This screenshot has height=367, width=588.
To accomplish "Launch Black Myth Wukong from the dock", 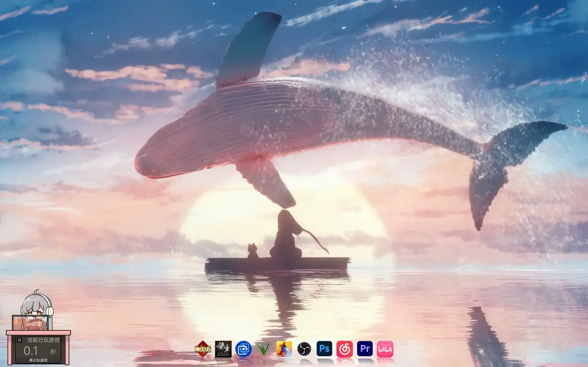I will pos(223,349).
